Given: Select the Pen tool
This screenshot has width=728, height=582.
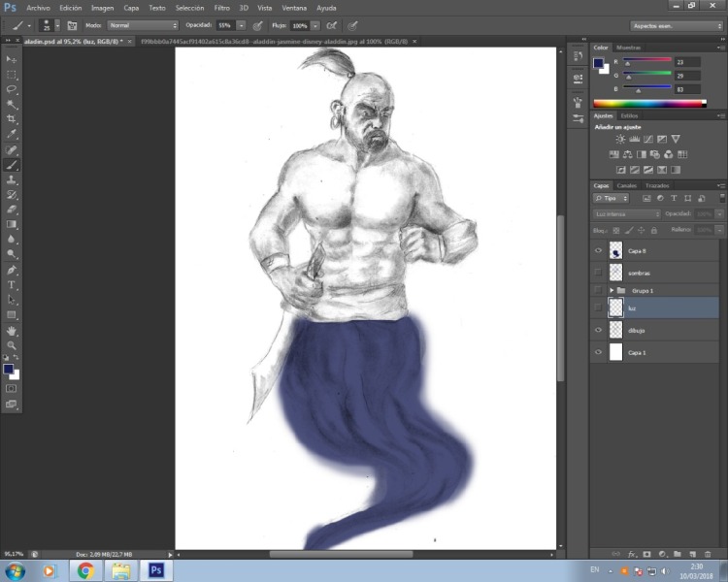Looking at the screenshot, I should click(x=12, y=270).
